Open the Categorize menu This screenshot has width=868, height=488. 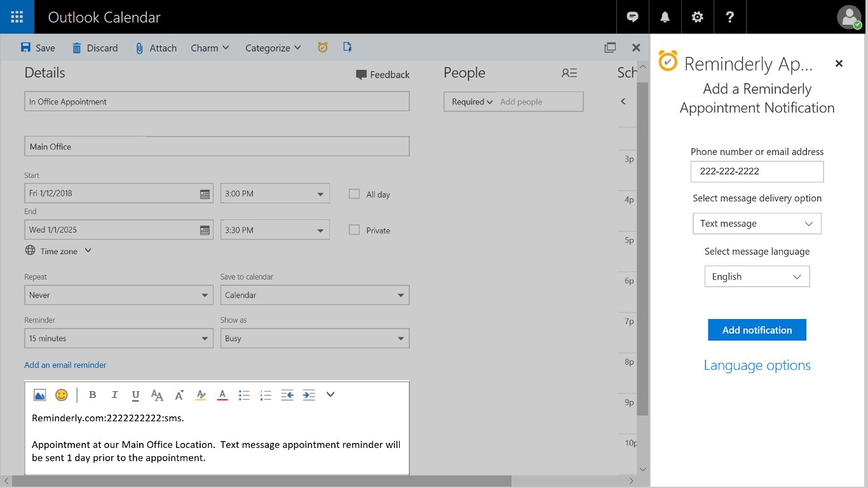click(x=273, y=48)
